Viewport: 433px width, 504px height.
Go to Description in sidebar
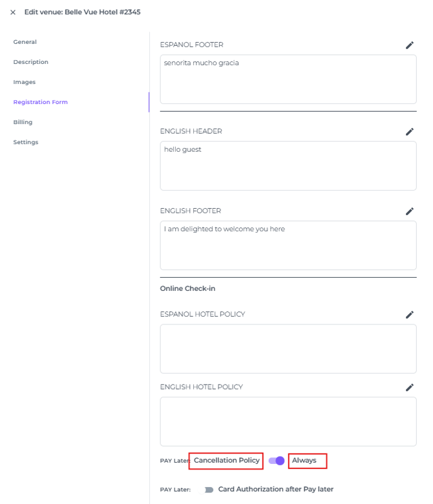(31, 62)
